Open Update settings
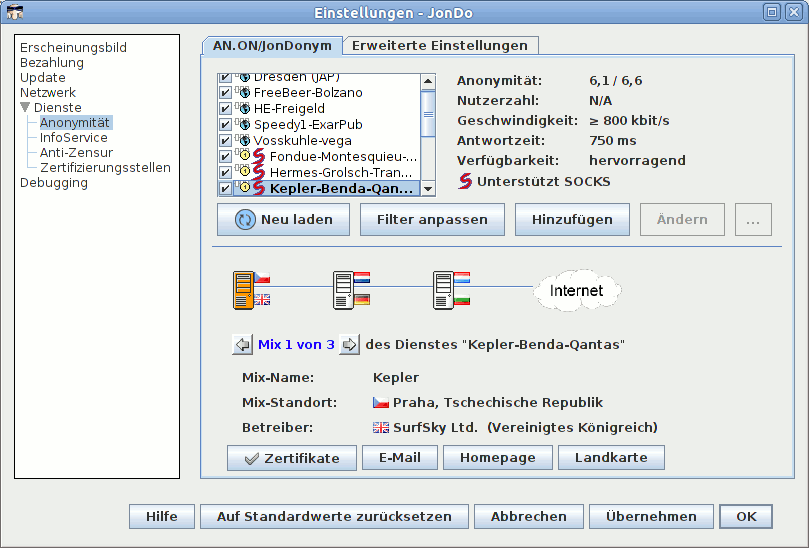The height and width of the screenshot is (548, 809). [x=43, y=77]
